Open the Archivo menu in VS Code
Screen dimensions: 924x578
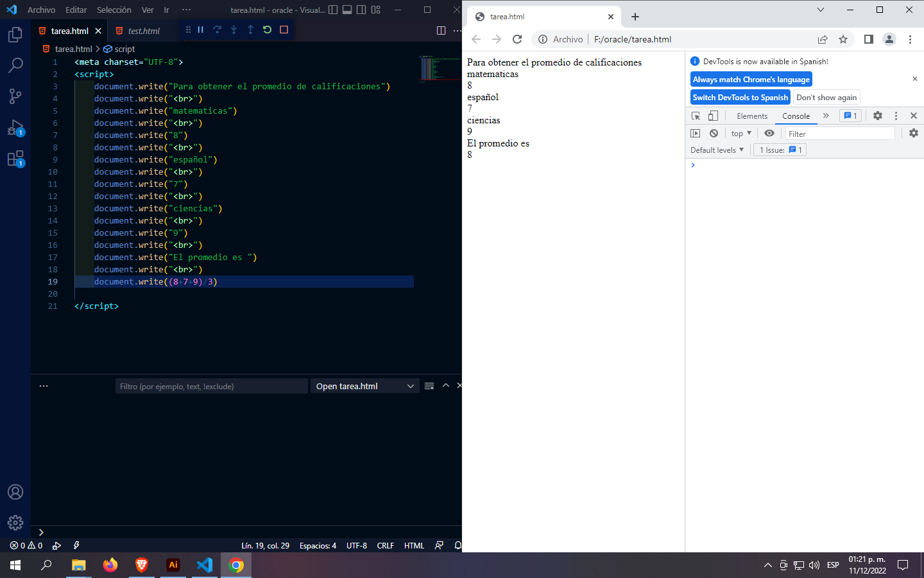41,10
